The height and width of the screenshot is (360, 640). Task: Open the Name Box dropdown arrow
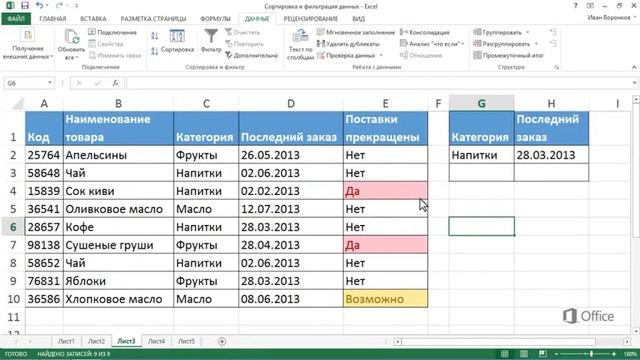(49, 83)
